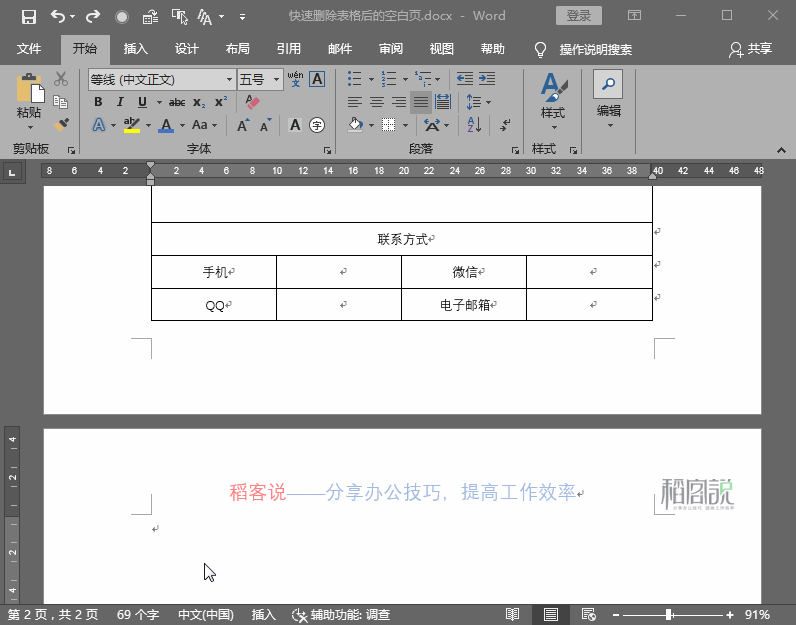Apply yellow text highlight color

[132, 125]
